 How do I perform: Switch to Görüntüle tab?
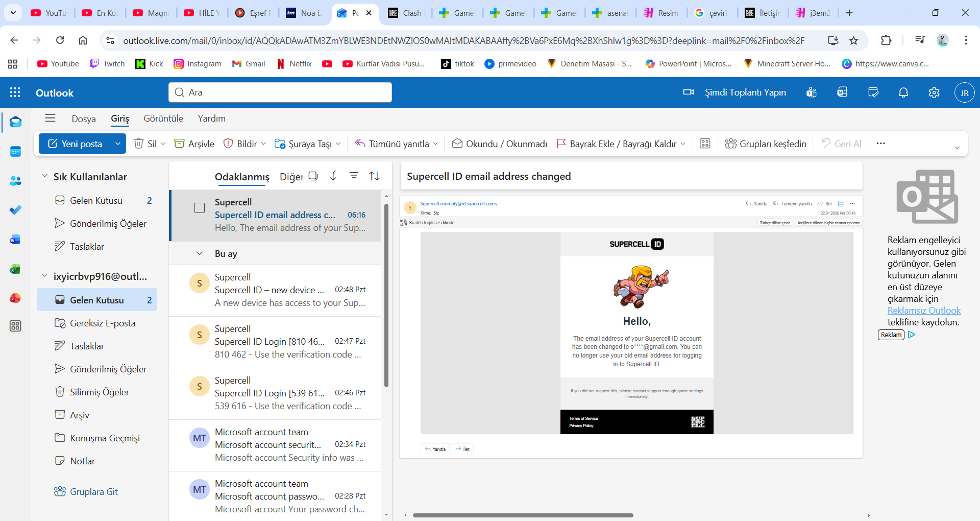(163, 119)
